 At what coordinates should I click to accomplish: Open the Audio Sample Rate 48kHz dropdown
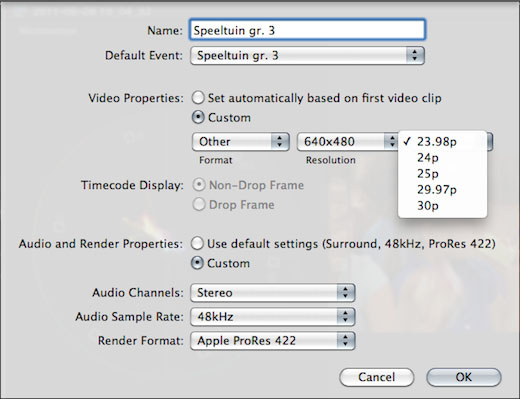point(273,317)
